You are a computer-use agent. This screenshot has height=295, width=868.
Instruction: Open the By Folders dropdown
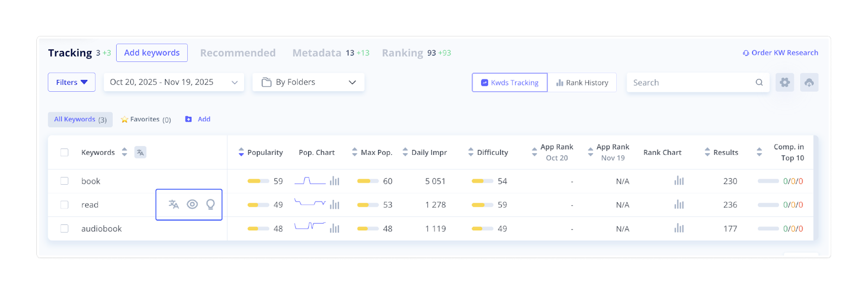point(308,83)
